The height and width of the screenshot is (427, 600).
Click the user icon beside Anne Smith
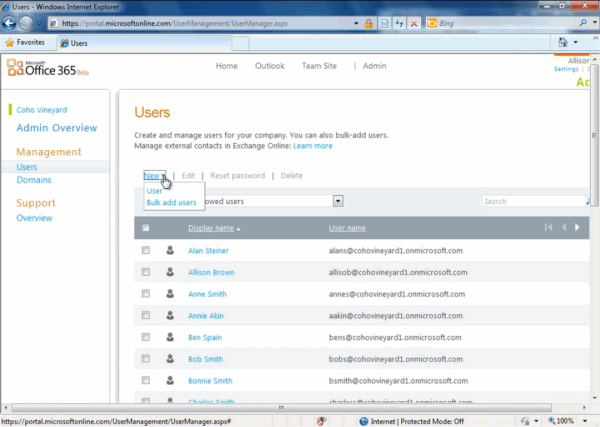170,293
